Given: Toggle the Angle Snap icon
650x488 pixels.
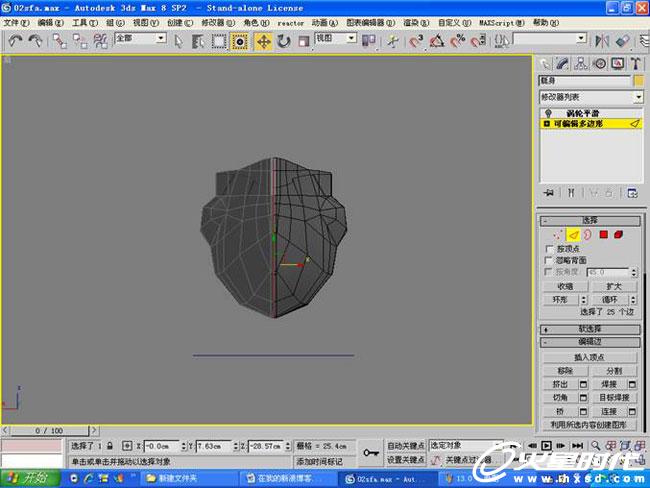Looking at the screenshot, I should pos(437,41).
